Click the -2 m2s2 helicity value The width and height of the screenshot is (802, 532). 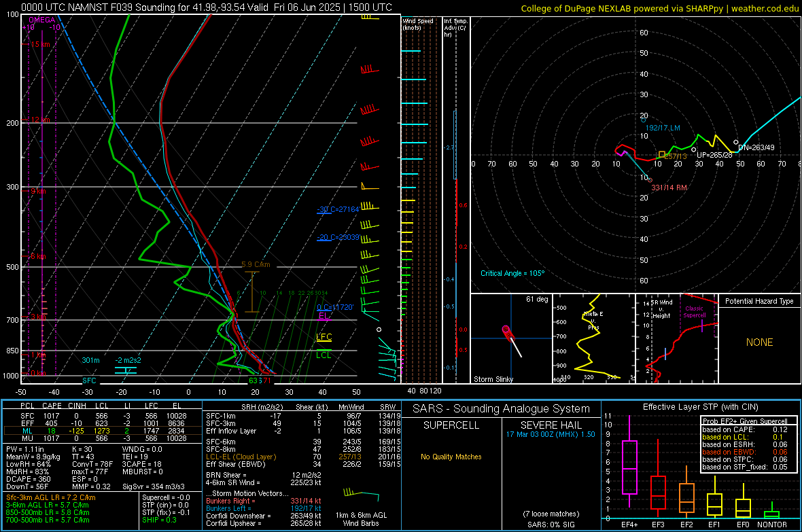point(128,360)
